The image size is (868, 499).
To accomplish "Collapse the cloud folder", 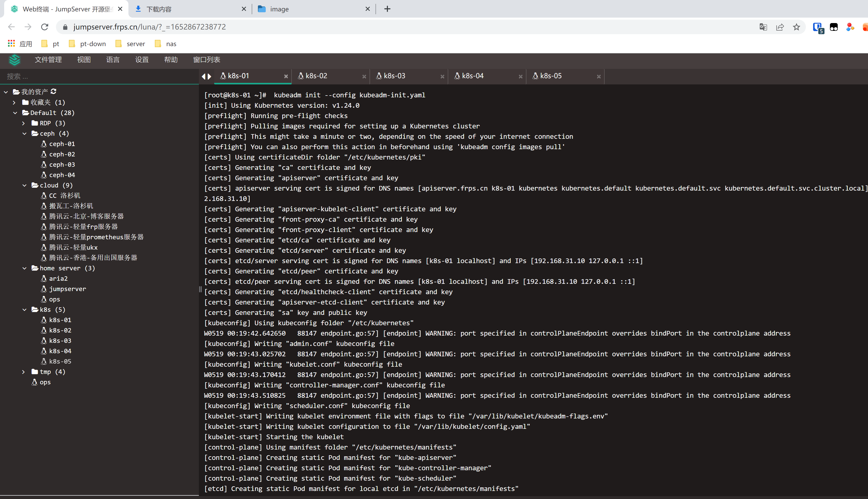I will [24, 185].
